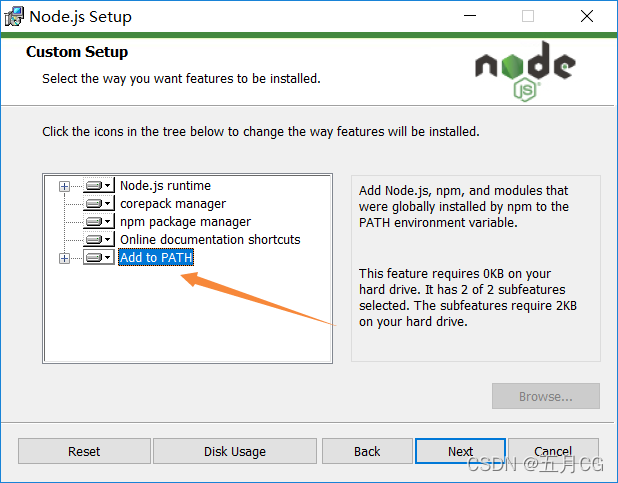
Task: Expand the Node.js runtime tree node
Action: [x=64, y=186]
